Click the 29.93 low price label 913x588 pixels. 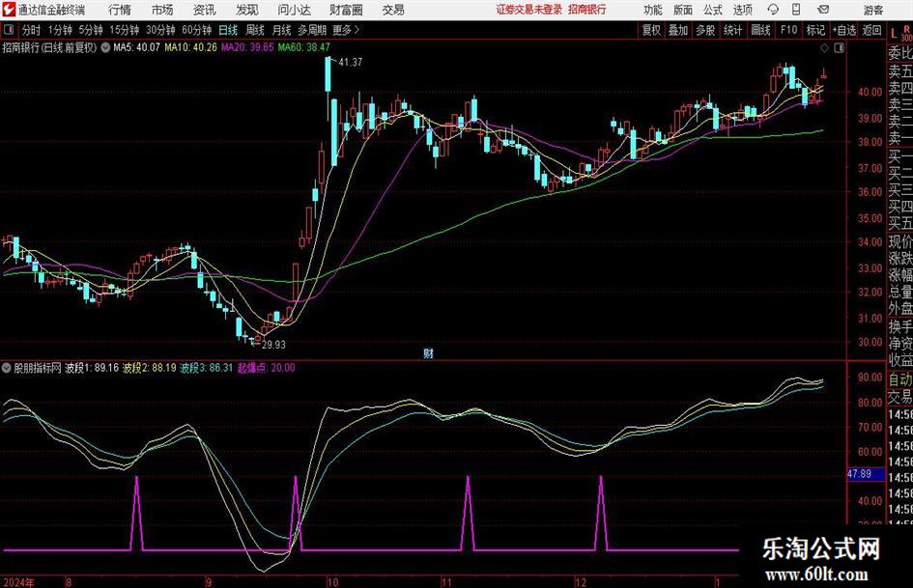click(x=273, y=345)
